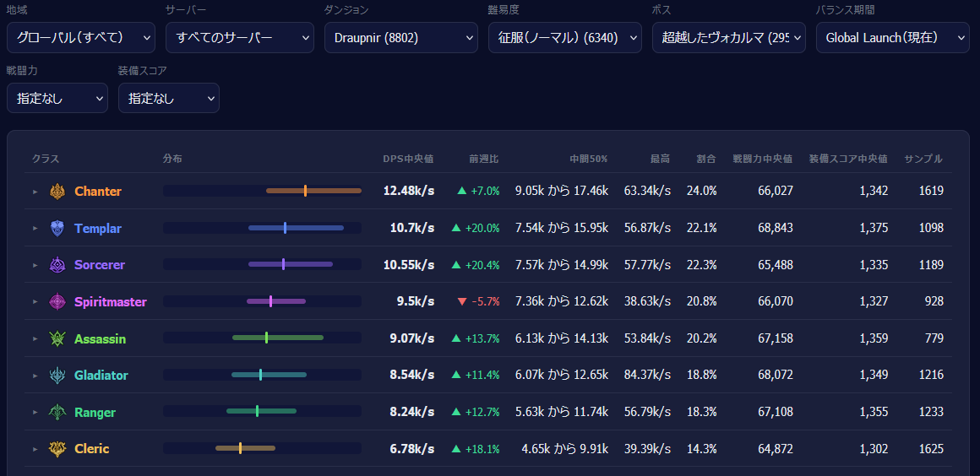
Task: Click Assassin's gear score 1,359
Action: point(874,338)
